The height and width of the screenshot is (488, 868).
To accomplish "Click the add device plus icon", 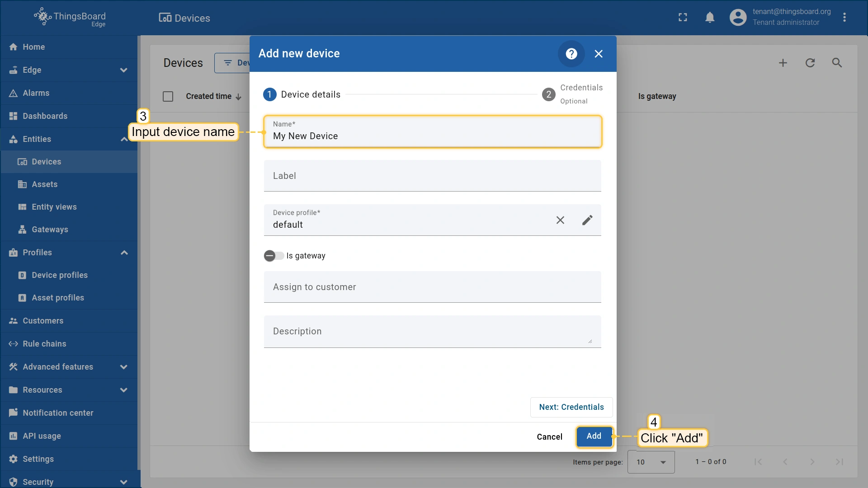I will [x=783, y=63].
